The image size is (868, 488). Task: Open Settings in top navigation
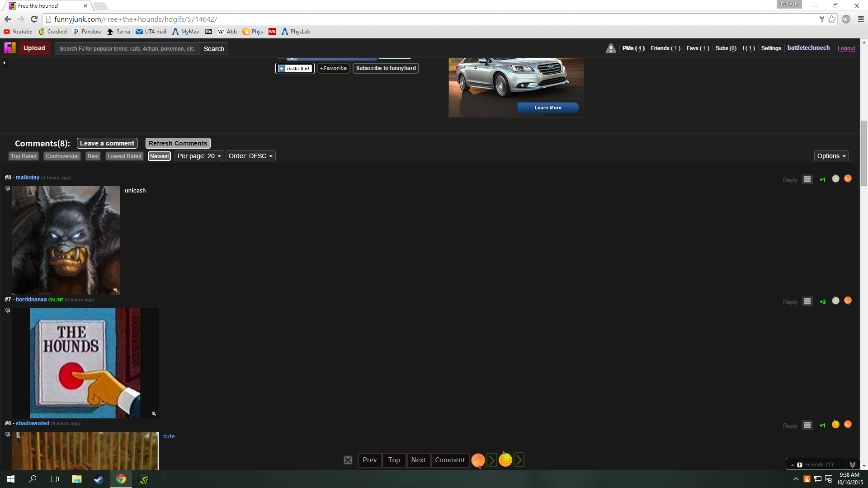tap(771, 48)
